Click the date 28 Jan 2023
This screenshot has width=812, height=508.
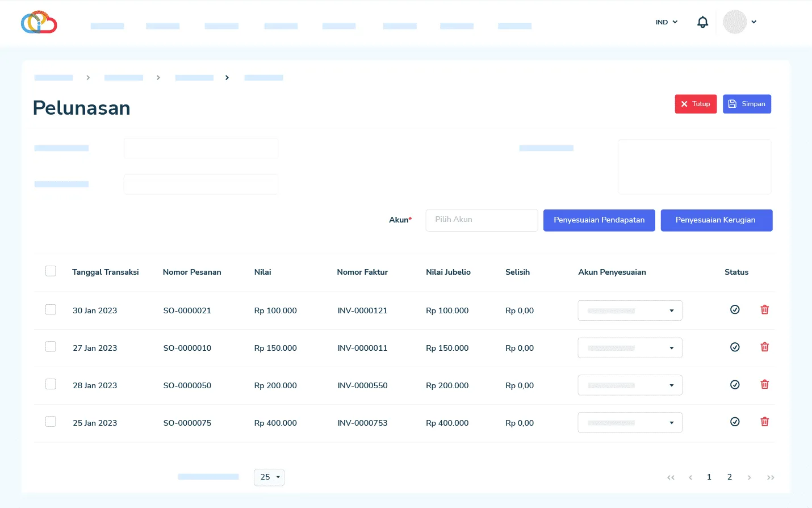pos(95,385)
